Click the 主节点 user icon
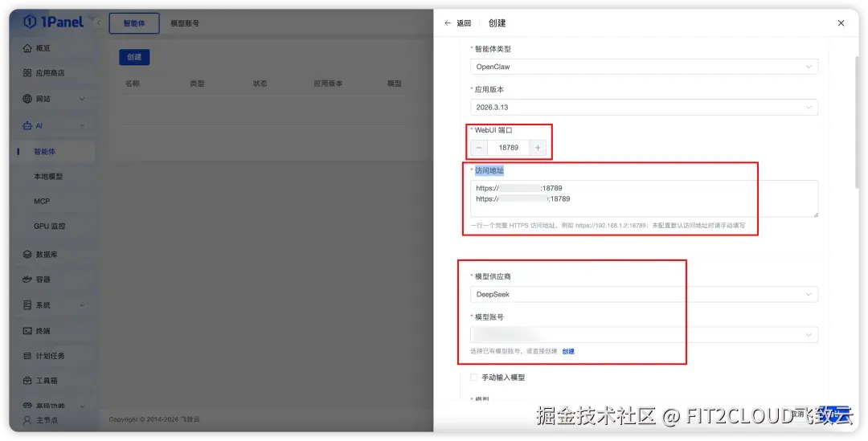Viewport: 868px width, 441px height. tap(27, 421)
